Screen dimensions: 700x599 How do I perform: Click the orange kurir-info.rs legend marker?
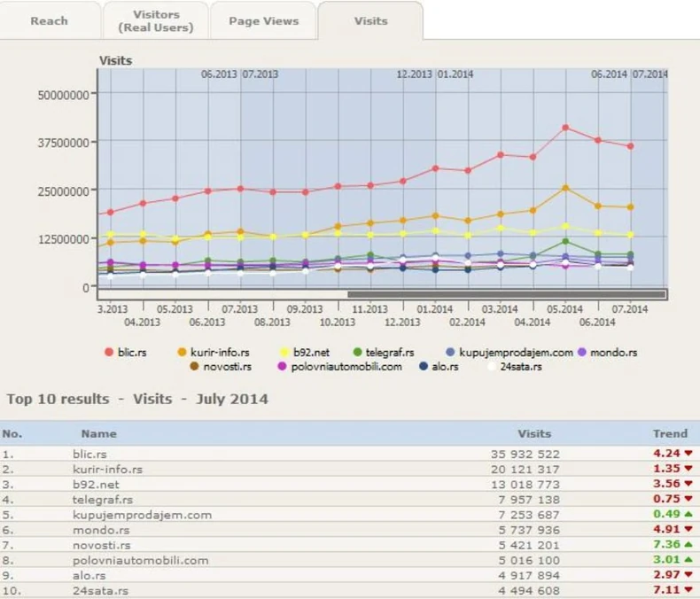pyautogui.click(x=183, y=352)
